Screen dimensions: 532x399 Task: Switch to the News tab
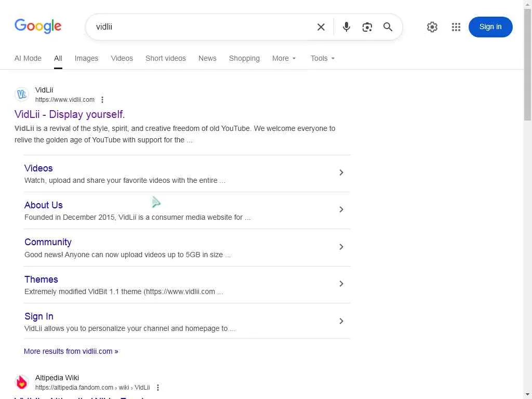pos(207,58)
